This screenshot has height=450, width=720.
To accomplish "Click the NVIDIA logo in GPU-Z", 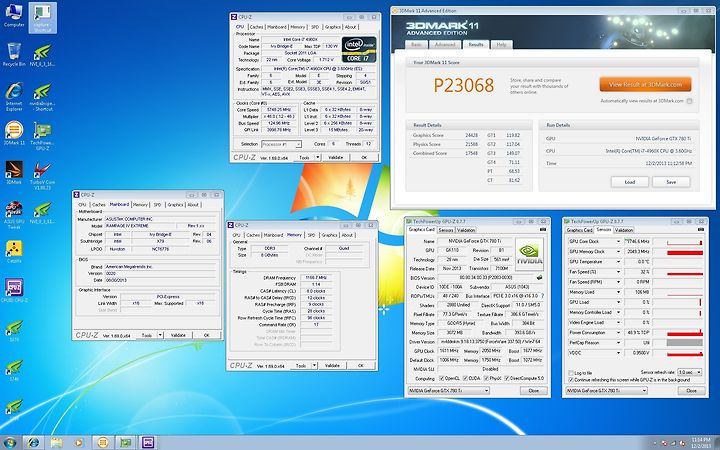I will [x=529, y=253].
